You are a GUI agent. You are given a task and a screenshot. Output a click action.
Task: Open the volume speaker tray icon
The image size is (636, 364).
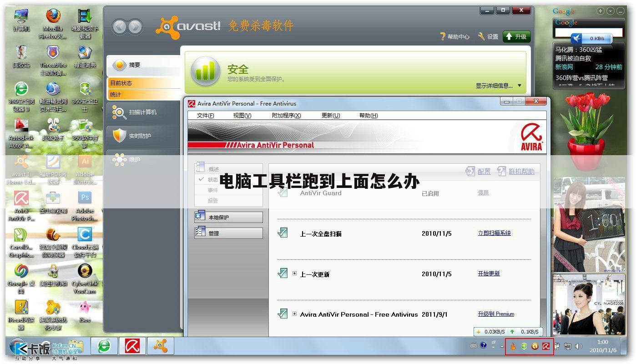579,347
